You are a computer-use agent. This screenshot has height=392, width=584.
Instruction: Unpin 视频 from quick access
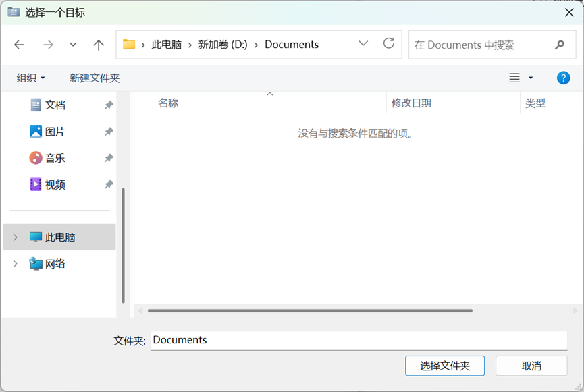pyautogui.click(x=109, y=184)
